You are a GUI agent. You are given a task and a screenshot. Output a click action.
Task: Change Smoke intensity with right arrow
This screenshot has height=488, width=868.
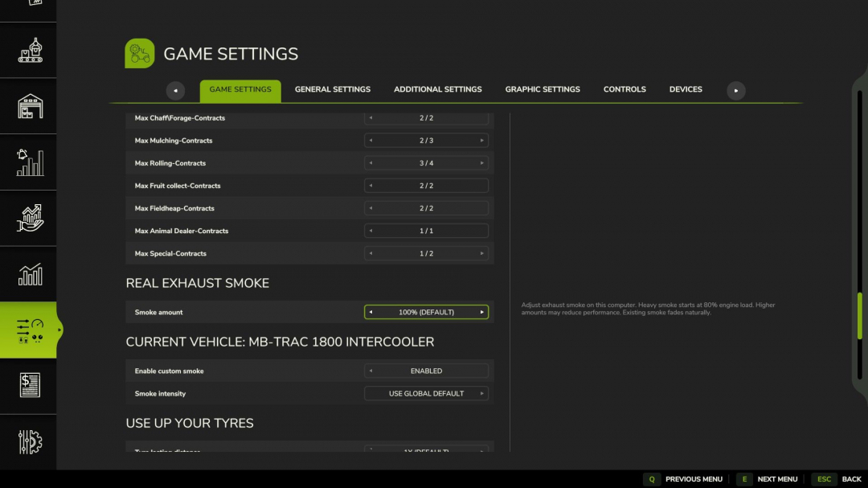(x=481, y=394)
